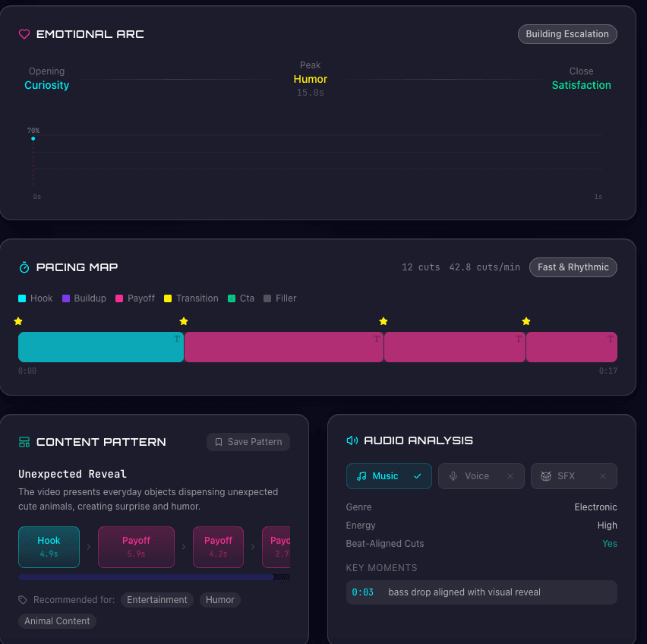The image size is (647, 644).
Task: Click the Building Escalation badge
Action: 567,34
